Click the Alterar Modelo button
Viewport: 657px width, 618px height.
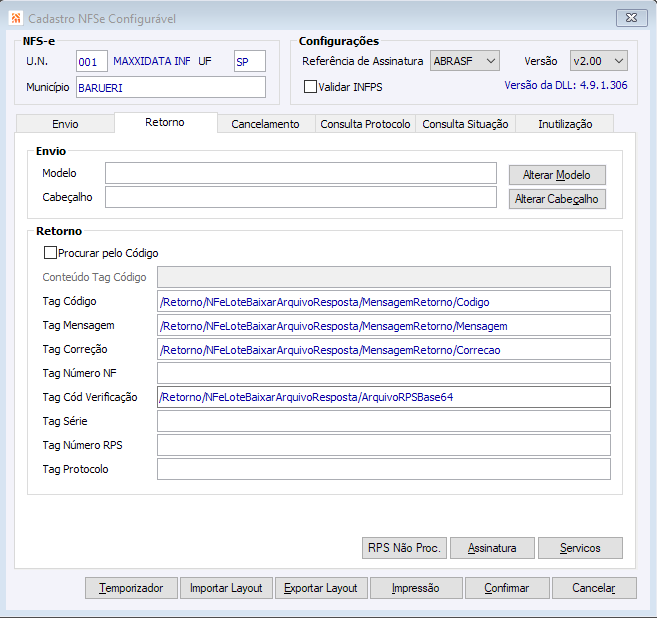pos(557,175)
